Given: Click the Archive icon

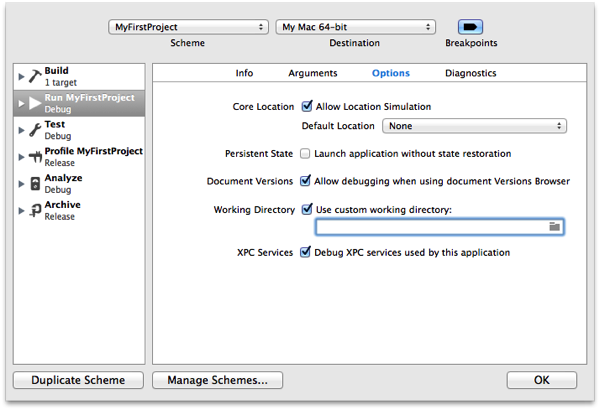Looking at the screenshot, I should click(35, 210).
